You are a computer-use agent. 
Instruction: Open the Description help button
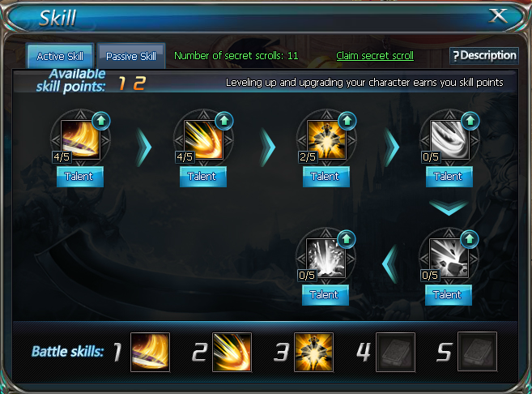pos(484,56)
